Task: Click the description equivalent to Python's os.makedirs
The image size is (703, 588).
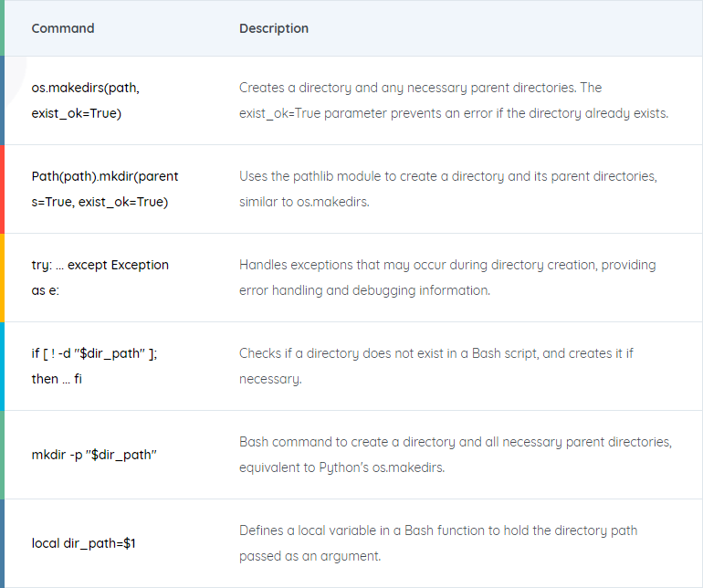Action: 456,455
